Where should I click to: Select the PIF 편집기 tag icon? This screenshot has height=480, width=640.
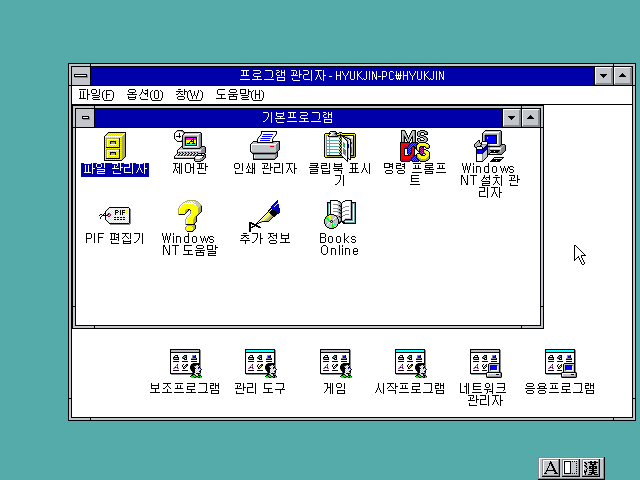click(115, 216)
